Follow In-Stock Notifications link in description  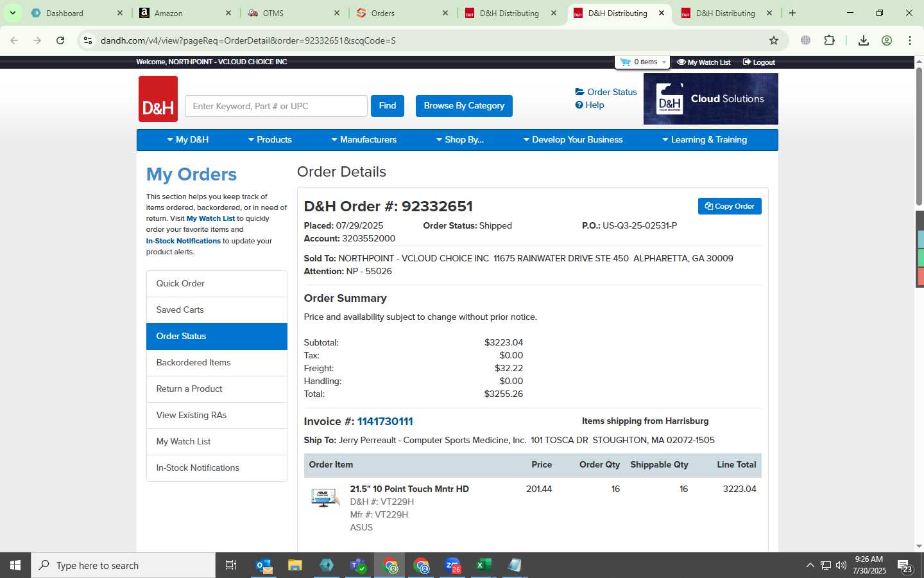pos(183,241)
